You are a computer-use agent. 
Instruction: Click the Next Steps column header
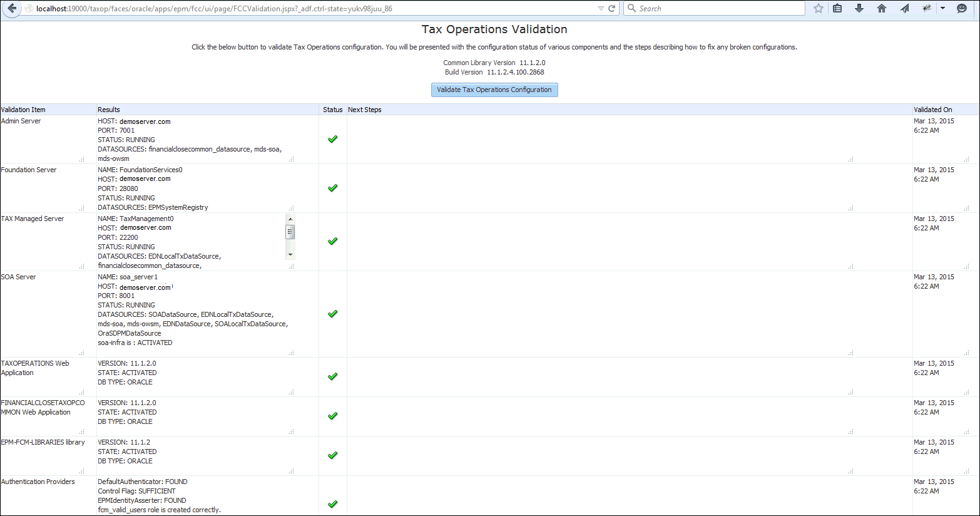pyautogui.click(x=365, y=110)
